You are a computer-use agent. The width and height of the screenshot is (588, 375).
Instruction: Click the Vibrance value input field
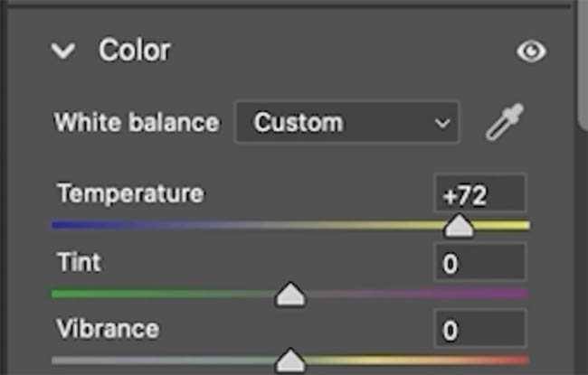(x=480, y=329)
